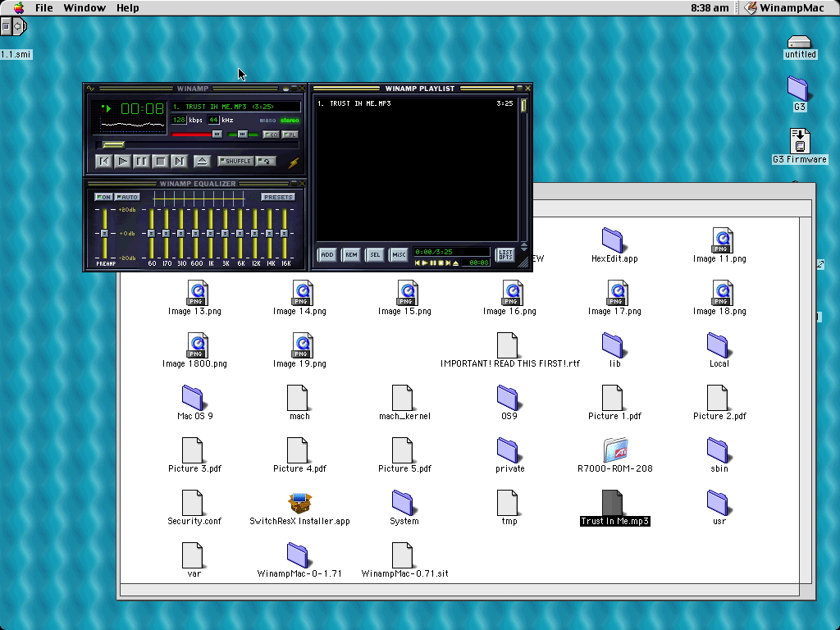The height and width of the screenshot is (630, 840).
Task: Select the IMPORTANT! READ THIS FIRST!.rtf file
Action: pos(509,349)
